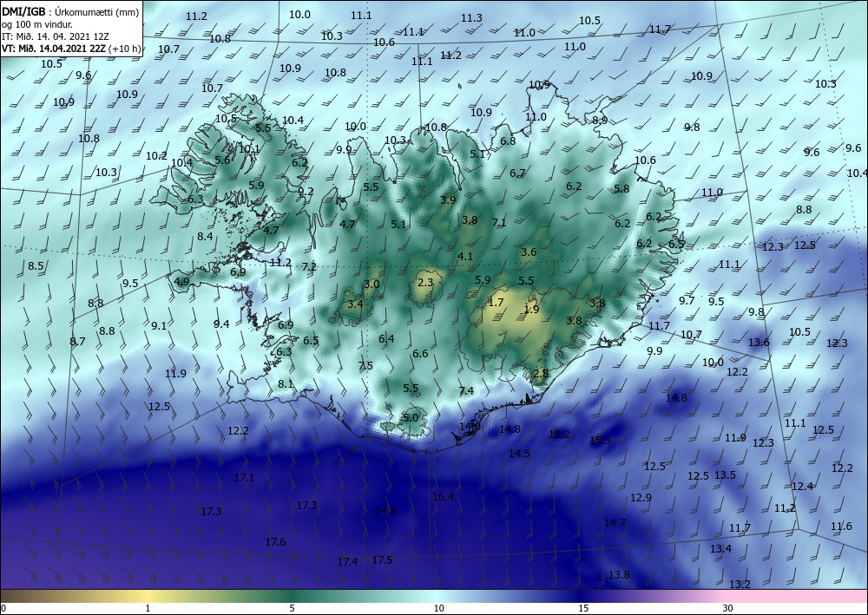Click the map value "13.6"
Viewport: 868px width, 615px height.
pos(759,343)
